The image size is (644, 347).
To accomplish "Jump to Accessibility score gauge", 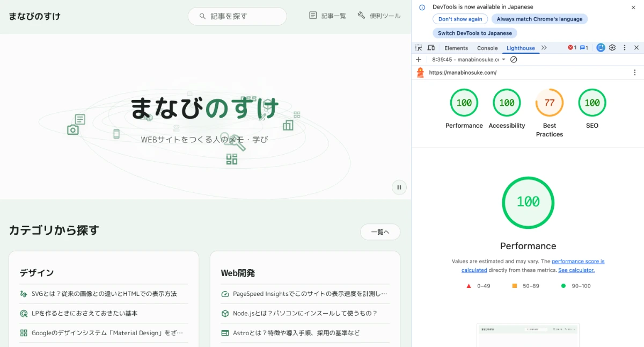I will 507,103.
